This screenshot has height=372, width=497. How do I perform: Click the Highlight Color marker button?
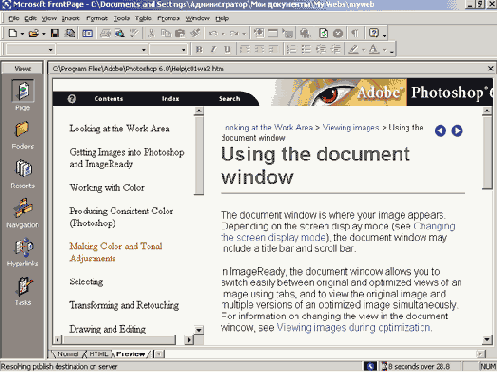tap(354, 49)
